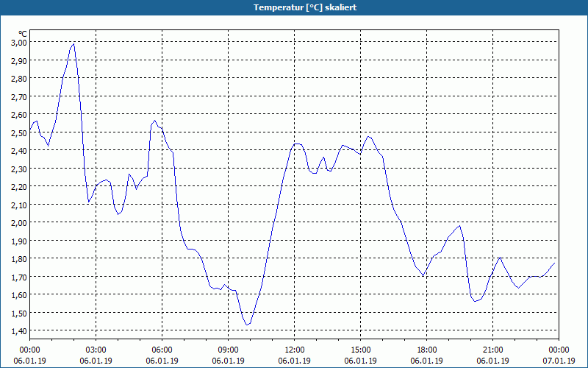
Task: Click the 3,00 value on the temperature axis
Action: tap(19, 43)
